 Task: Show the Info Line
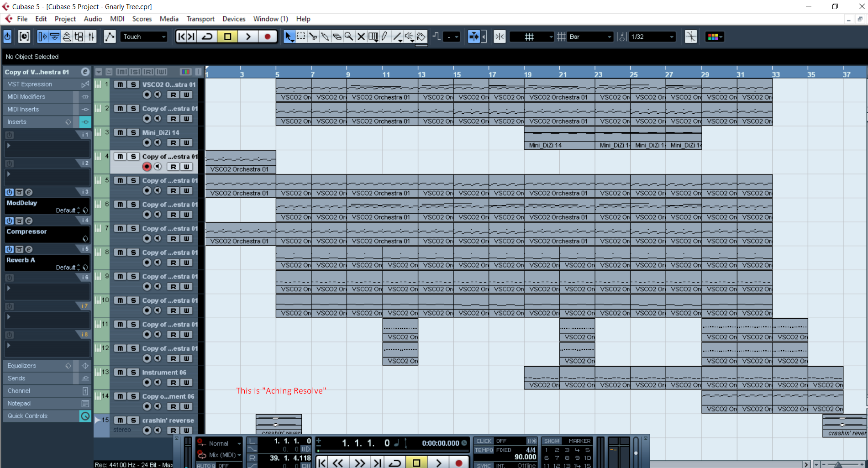(x=54, y=37)
